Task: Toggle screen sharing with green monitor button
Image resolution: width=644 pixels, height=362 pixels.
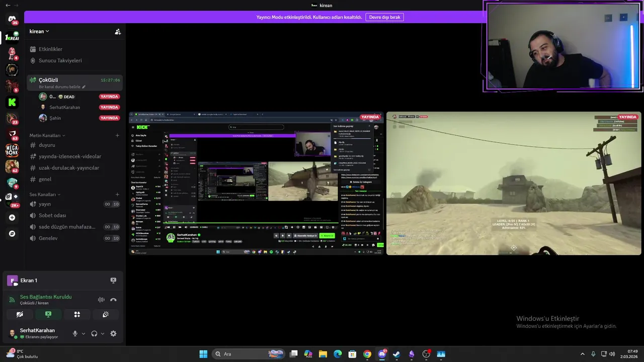Action: pos(48,314)
